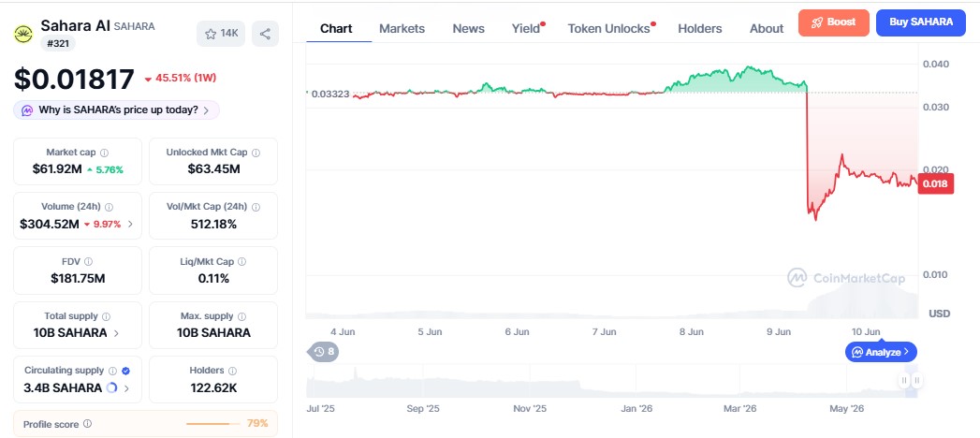
Task: Open the history events badge showing 8
Action: [x=323, y=352]
